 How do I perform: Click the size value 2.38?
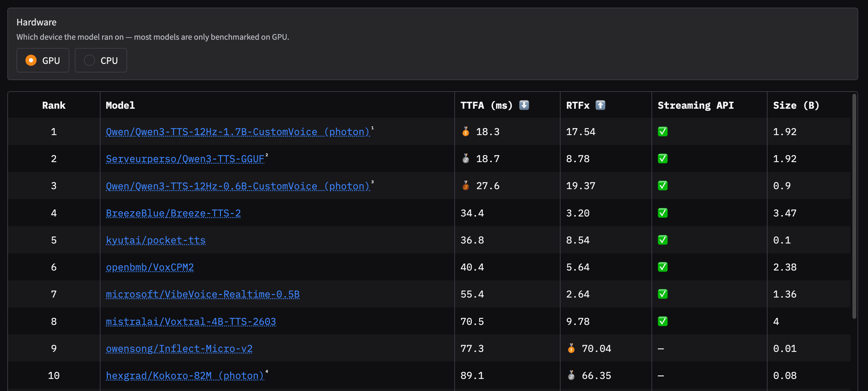(785, 267)
